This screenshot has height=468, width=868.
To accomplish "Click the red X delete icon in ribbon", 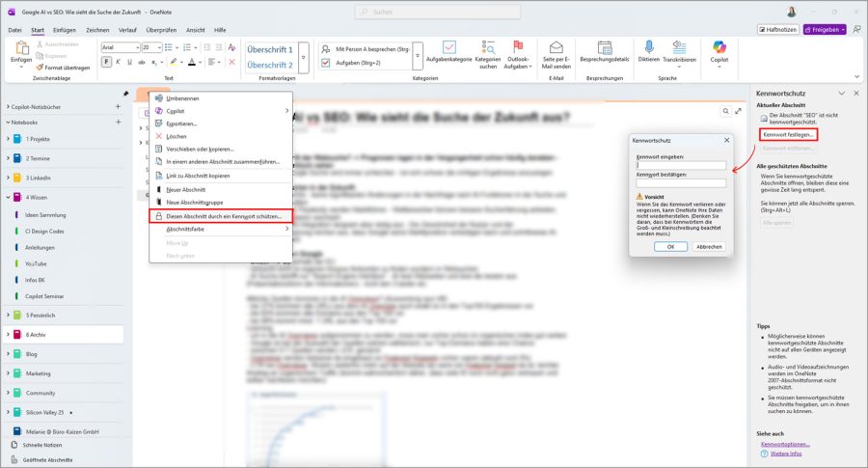I will point(231,62).
